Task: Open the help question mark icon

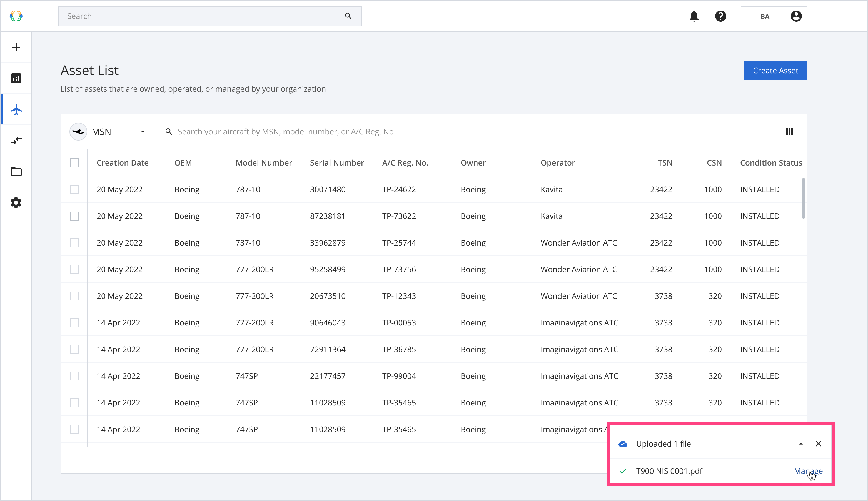Action: point(720,16)
